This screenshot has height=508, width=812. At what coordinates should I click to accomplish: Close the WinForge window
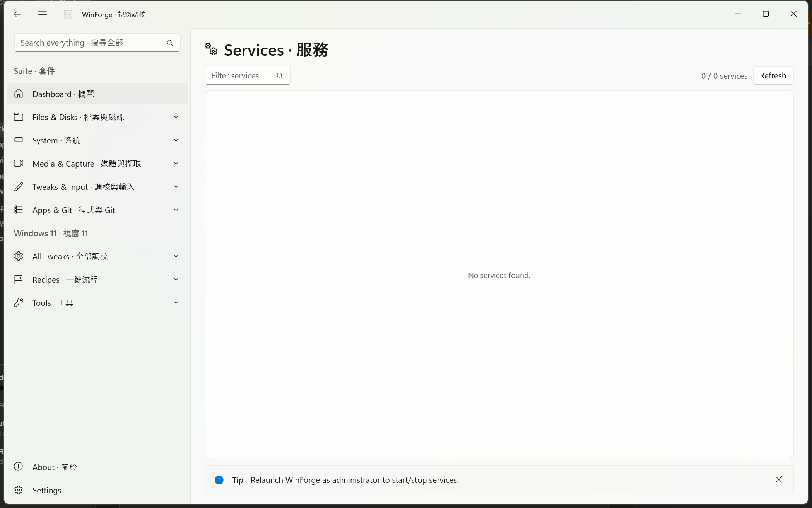click(793, 14)
